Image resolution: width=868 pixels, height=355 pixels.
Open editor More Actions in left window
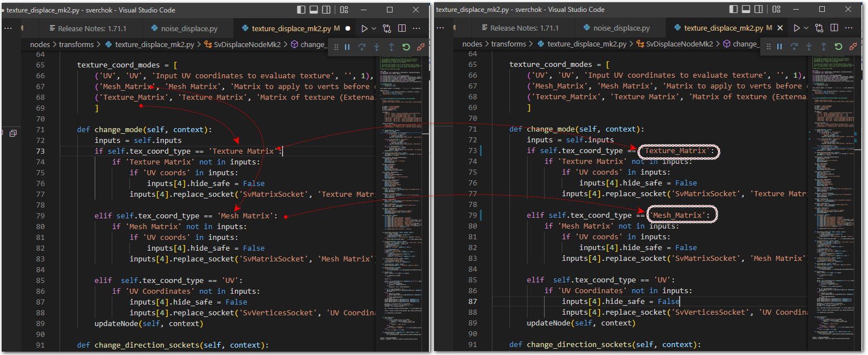pyautogui.click(x=416, y=28)
